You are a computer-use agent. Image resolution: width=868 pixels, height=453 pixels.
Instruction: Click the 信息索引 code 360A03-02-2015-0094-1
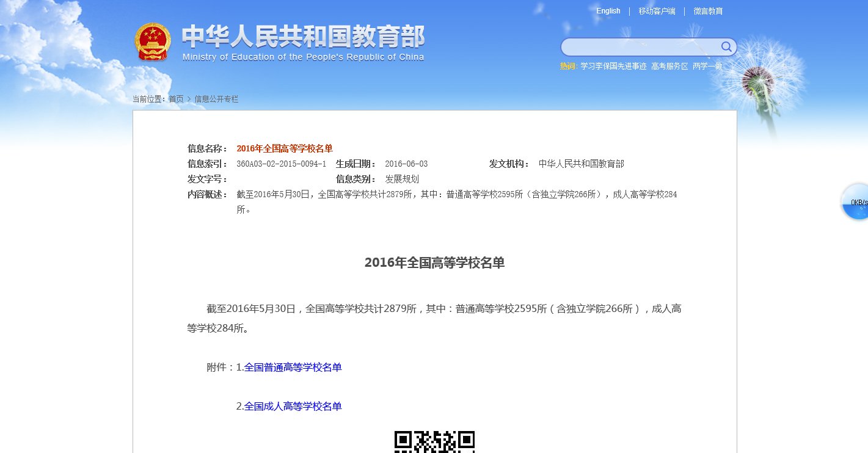tap(282, 164)
